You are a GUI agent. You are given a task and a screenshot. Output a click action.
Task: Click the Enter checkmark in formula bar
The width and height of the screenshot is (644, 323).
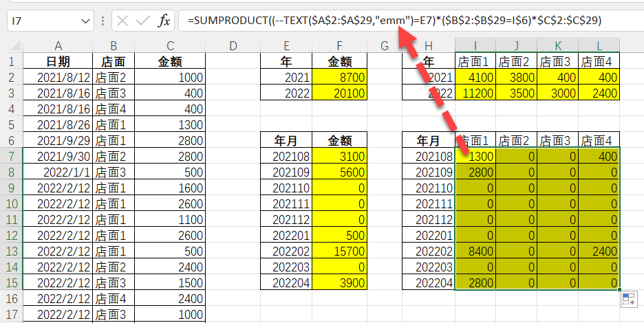point(142,21)
